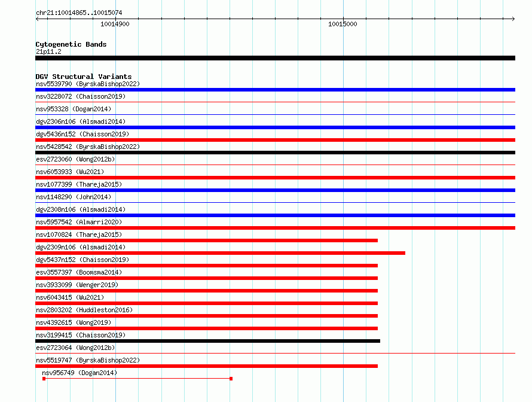Click the thin red line under esv2723064
Image resolution: width=532 pixels, height=402 pixels.
(x=275, y=353)
